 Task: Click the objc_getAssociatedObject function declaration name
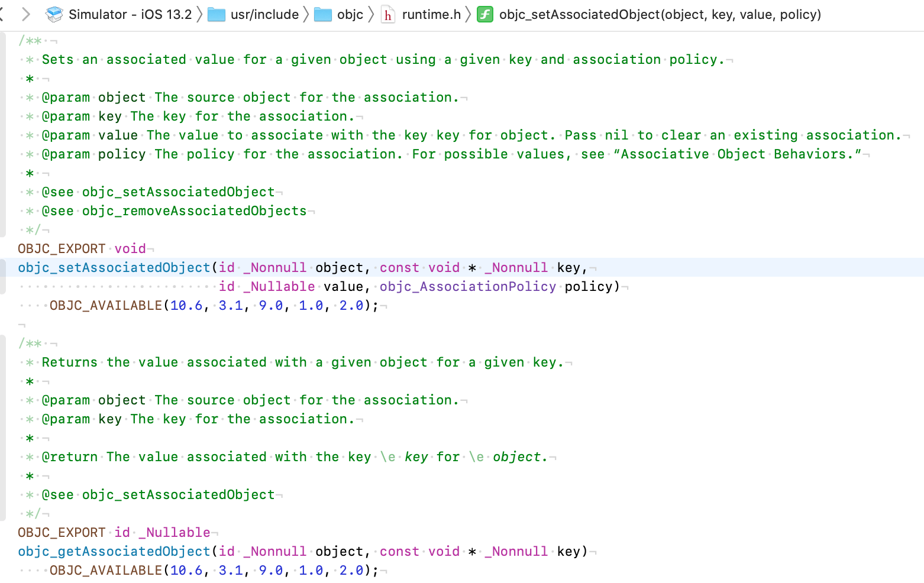[114, 552]
